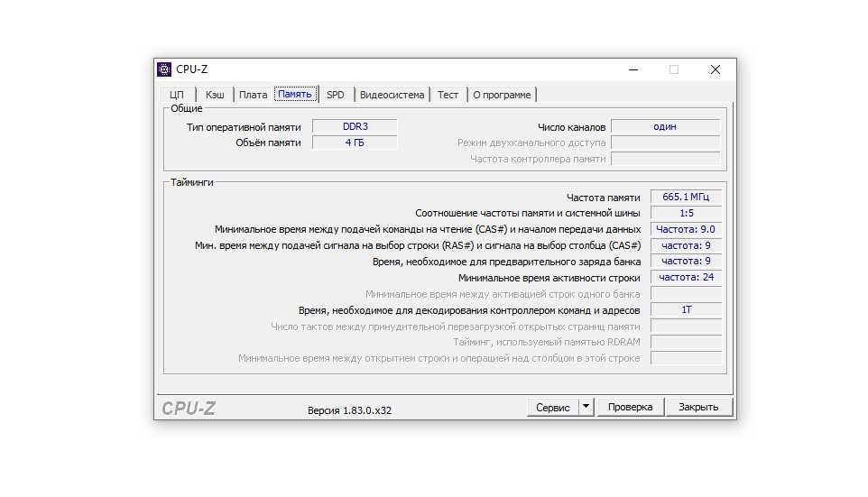
Task: Click the Память tab
Action: [295, 94]
